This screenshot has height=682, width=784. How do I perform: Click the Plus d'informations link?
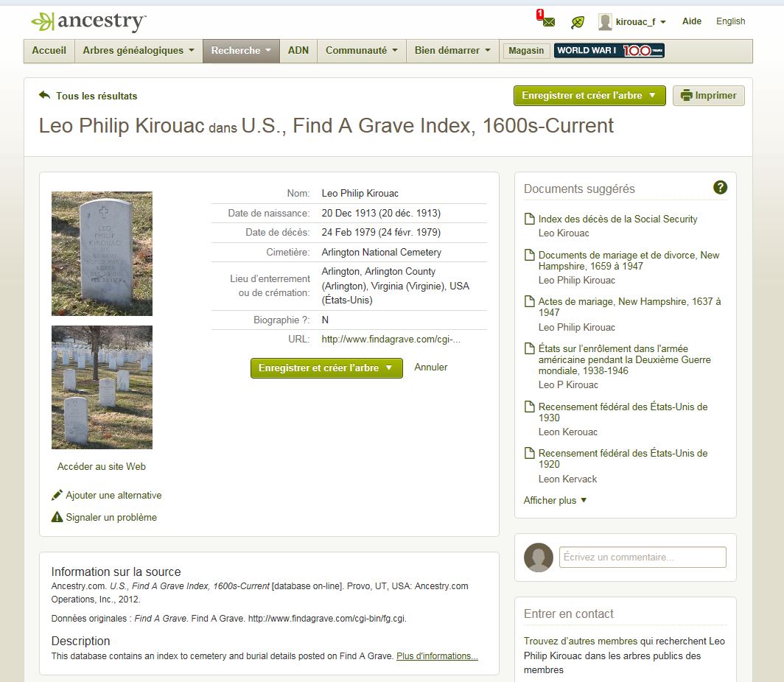pyautogui.click(x=437, y=656)
